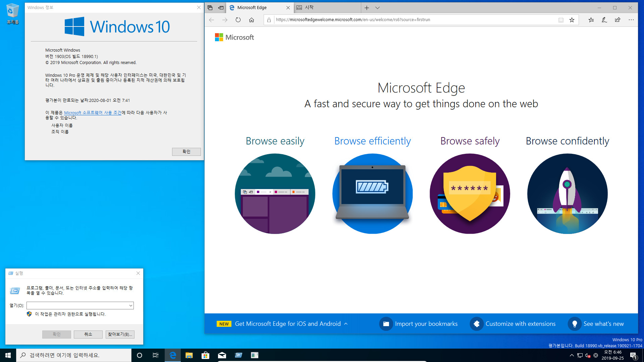The height and width of the screenshot is (362, 644).
Task: Click Edge icon on the taskbar
Action: click(x=173, y=355)
